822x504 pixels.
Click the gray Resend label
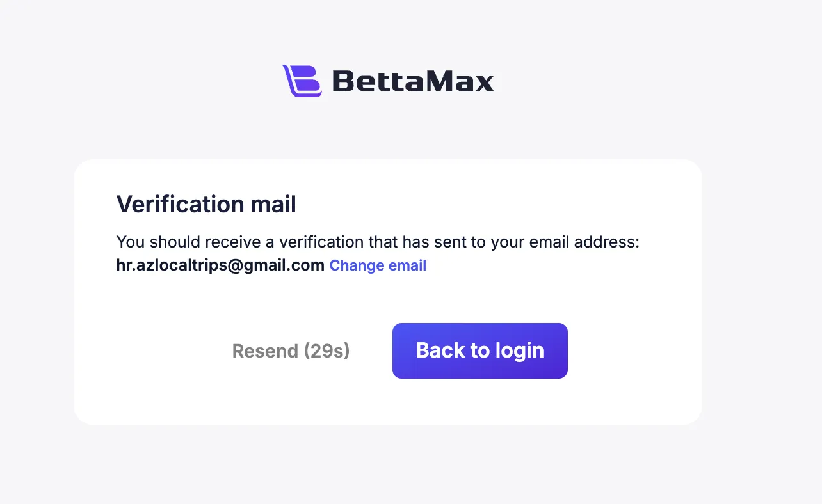(x=265, y=351)
